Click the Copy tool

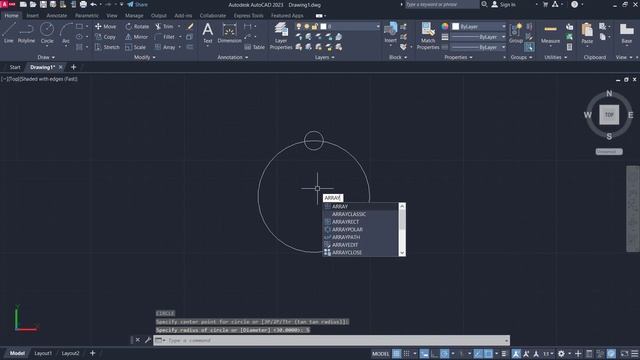click(105, 37)
